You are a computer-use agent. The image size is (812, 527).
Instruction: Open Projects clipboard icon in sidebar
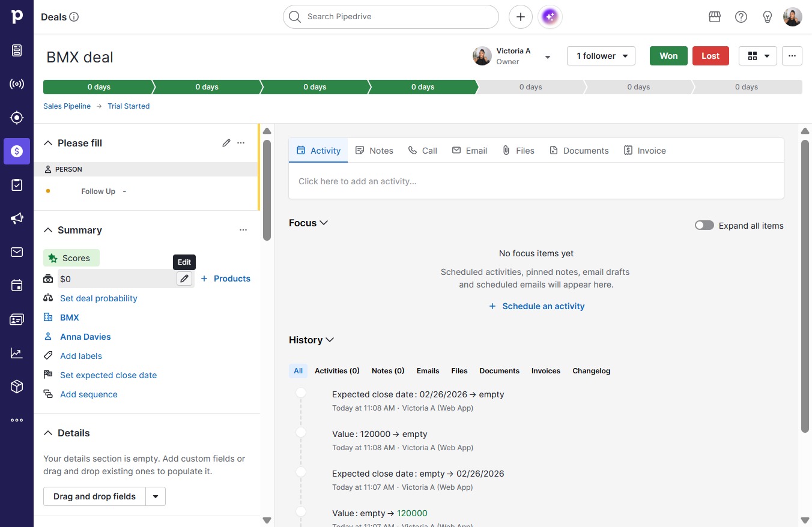point(17,185)
